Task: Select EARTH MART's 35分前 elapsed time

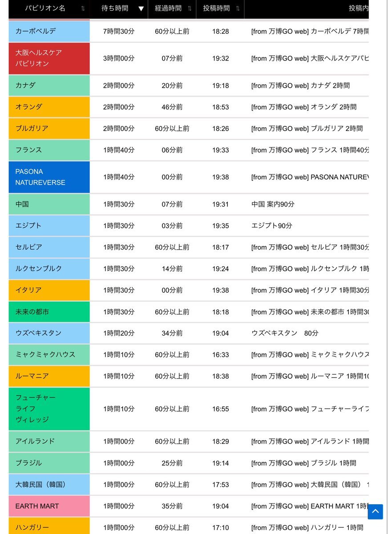Action: point(172,506)
